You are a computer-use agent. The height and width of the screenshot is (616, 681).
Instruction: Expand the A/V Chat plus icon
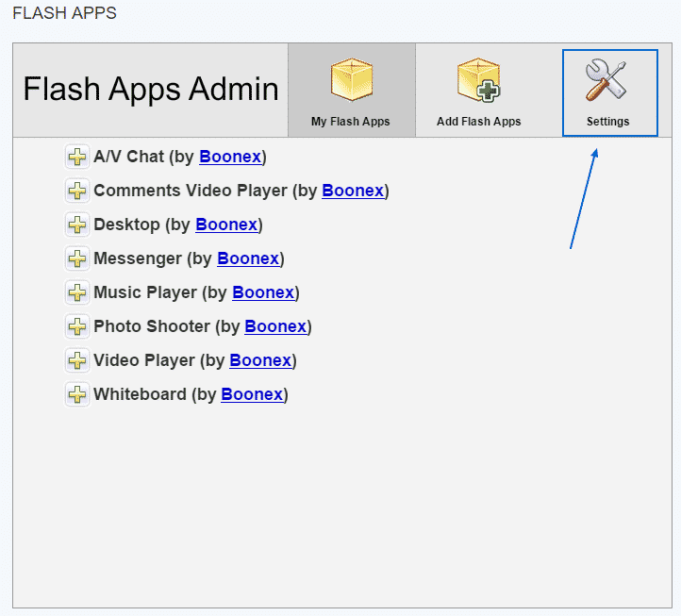point(77,157)
